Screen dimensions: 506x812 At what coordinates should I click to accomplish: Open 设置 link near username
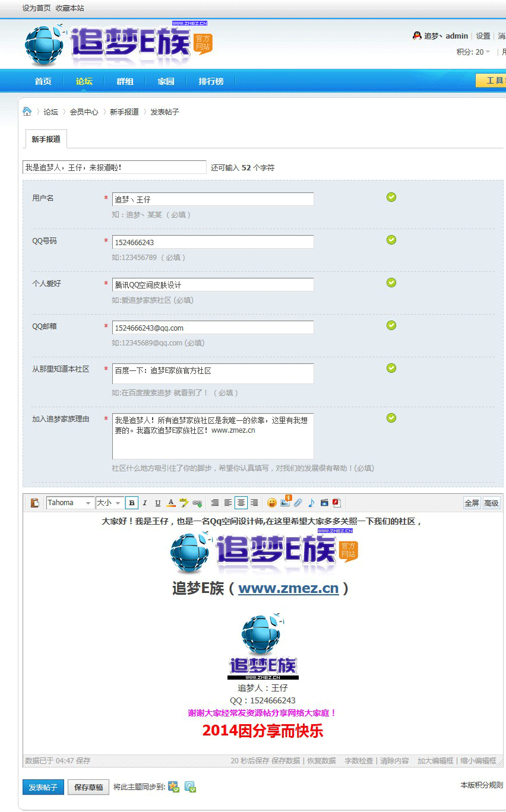click(x=483, y=36)
